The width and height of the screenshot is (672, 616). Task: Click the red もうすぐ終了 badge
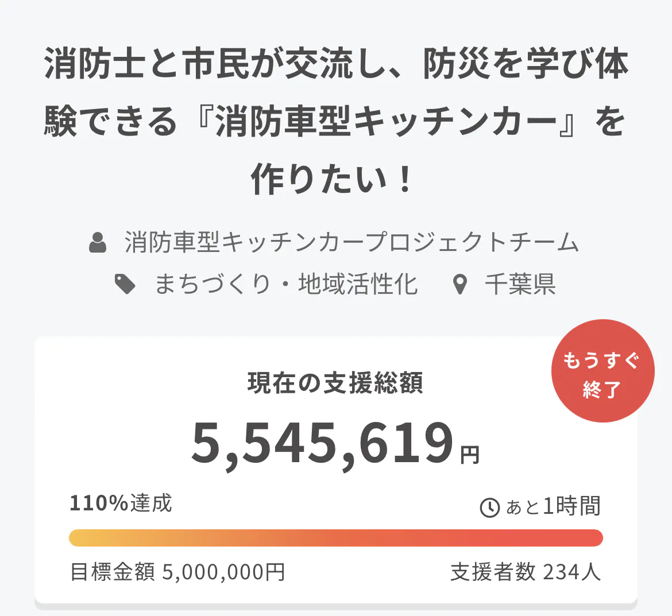point(603,371)
